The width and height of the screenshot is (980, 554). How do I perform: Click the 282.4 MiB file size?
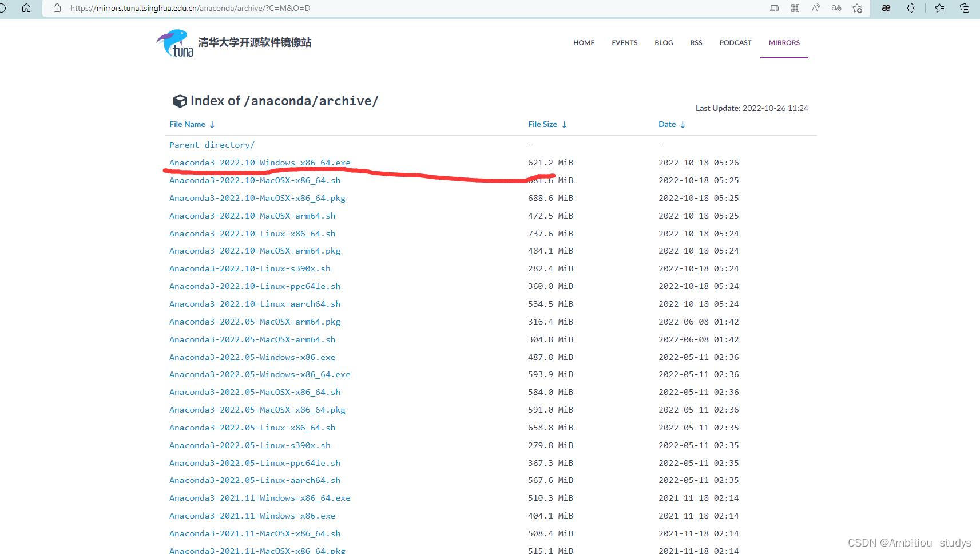[x=550, y=268]
